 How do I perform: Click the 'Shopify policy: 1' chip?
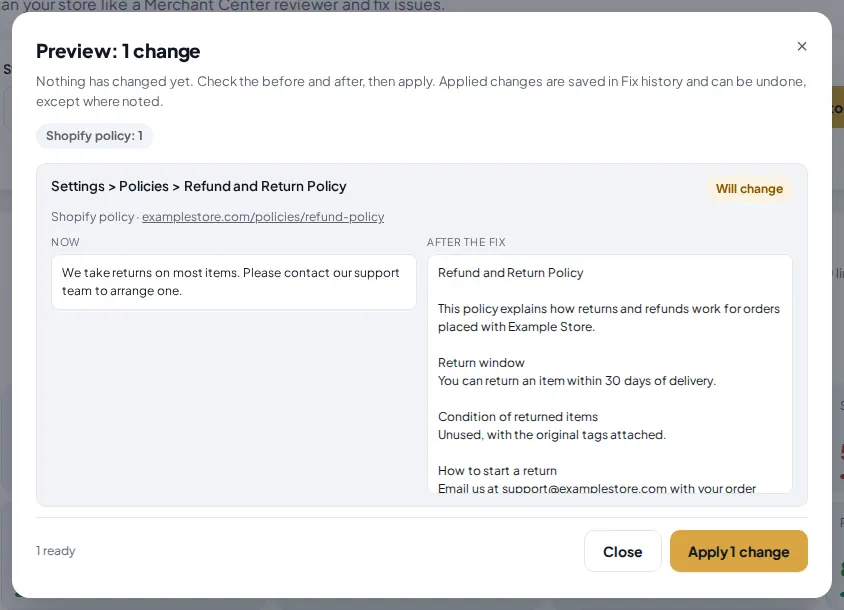click(94, 136)
